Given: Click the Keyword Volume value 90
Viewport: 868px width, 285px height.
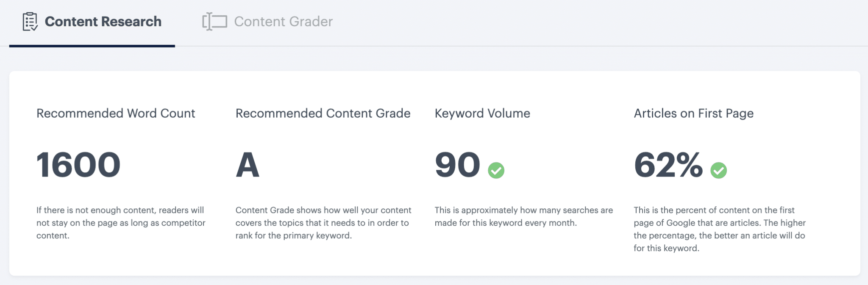Looking at the screenshot, I should [457, 165].
